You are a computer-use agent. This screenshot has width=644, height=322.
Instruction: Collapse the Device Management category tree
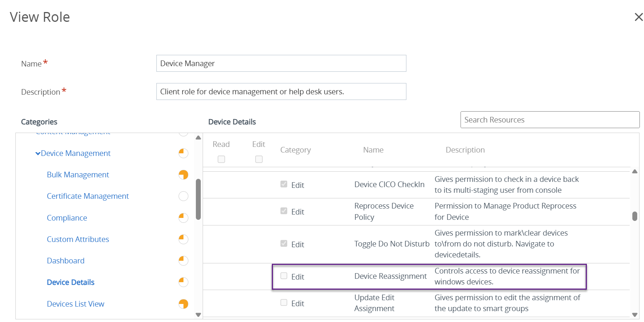pyautogui.click(x=38, y=154)
